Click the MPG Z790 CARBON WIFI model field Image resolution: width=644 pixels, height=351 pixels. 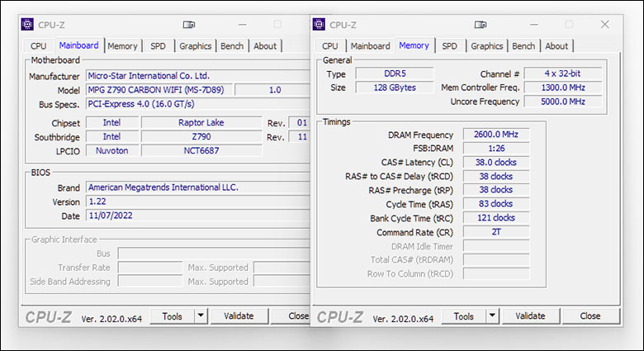[x=159, y=90]
